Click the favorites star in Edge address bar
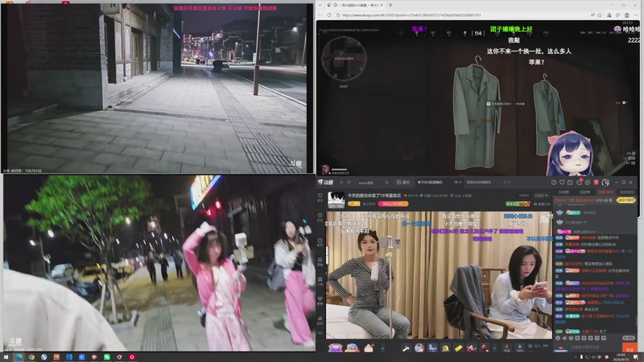The width and height of the screenshot is (644, 362). [x=600, y=14]
